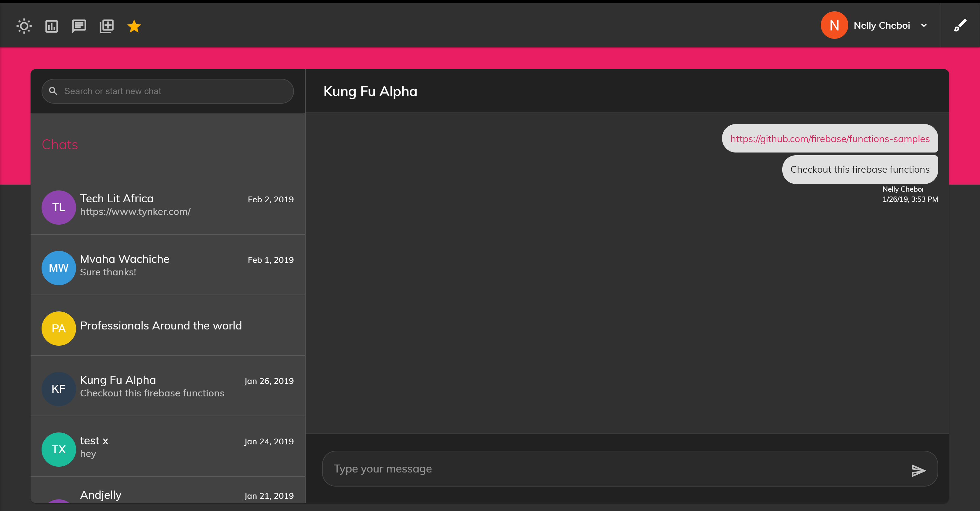This screenshot has width=980, height=511.
Task: Click the magnifier icon in the search bar
Action: (x=54, y=91)
